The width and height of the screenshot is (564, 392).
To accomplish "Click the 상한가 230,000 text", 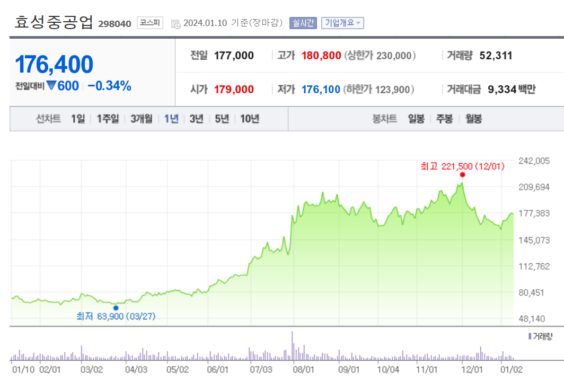I will pos(380,55).
